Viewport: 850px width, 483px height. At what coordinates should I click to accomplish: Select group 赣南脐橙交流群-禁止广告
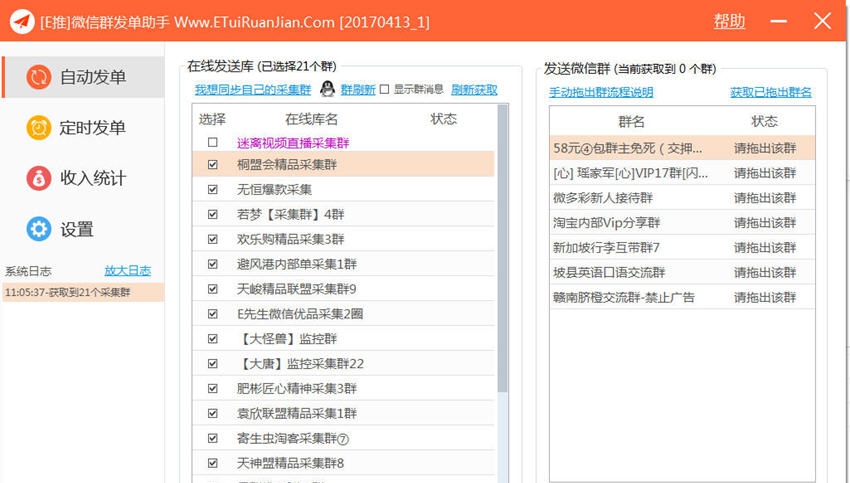(682, 298)
